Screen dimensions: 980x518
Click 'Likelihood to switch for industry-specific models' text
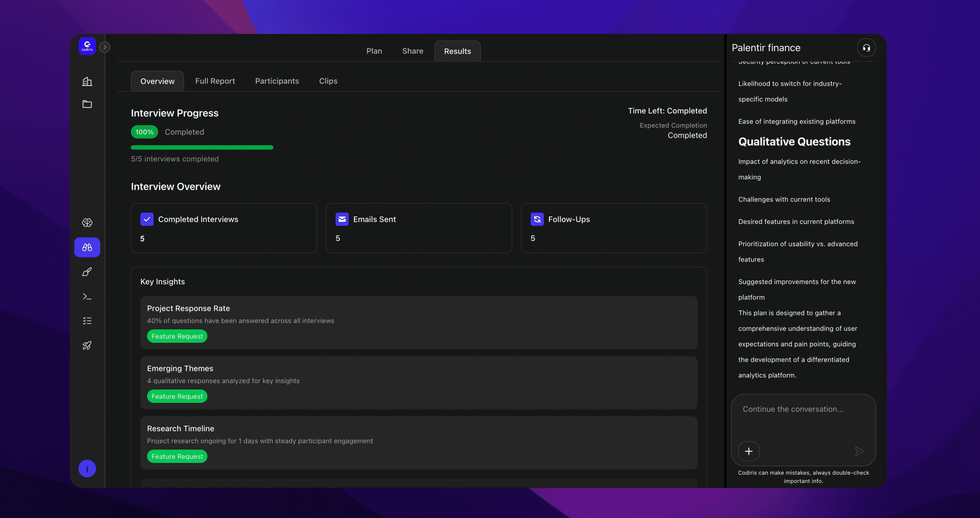790,91
